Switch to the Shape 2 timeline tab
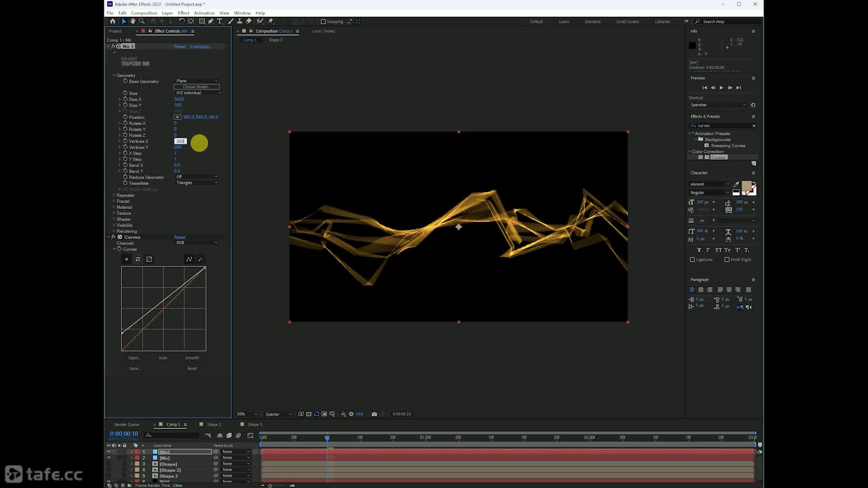This screenshot has width=868, height=488. pyautogui.click(x=213, y=425)
